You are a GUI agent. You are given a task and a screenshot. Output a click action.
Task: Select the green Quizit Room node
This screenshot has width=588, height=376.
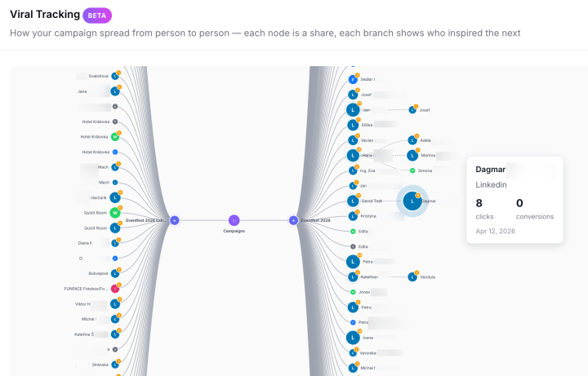click(x=115, y=213)
